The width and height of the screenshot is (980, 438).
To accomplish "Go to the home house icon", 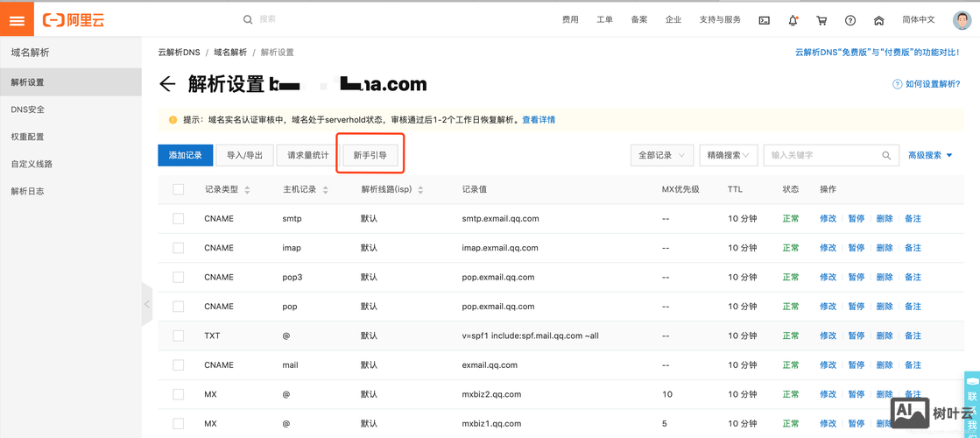I will 878,20.
